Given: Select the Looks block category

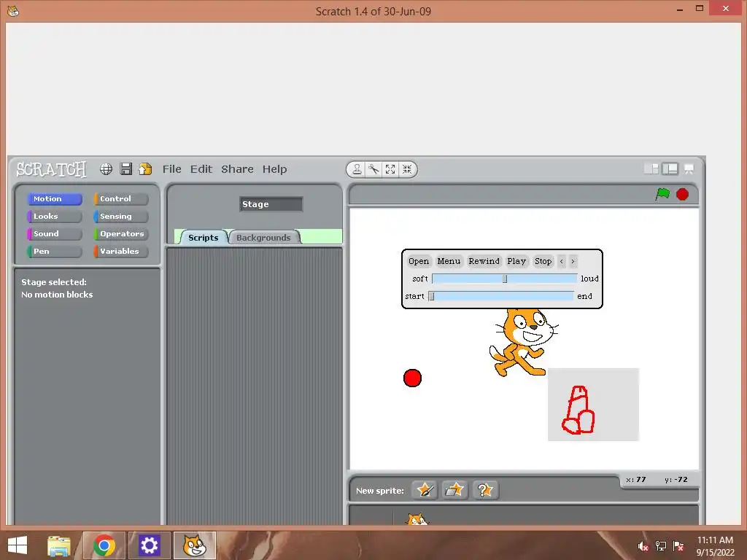Looking at the screenshot, I should coord(55,216).
